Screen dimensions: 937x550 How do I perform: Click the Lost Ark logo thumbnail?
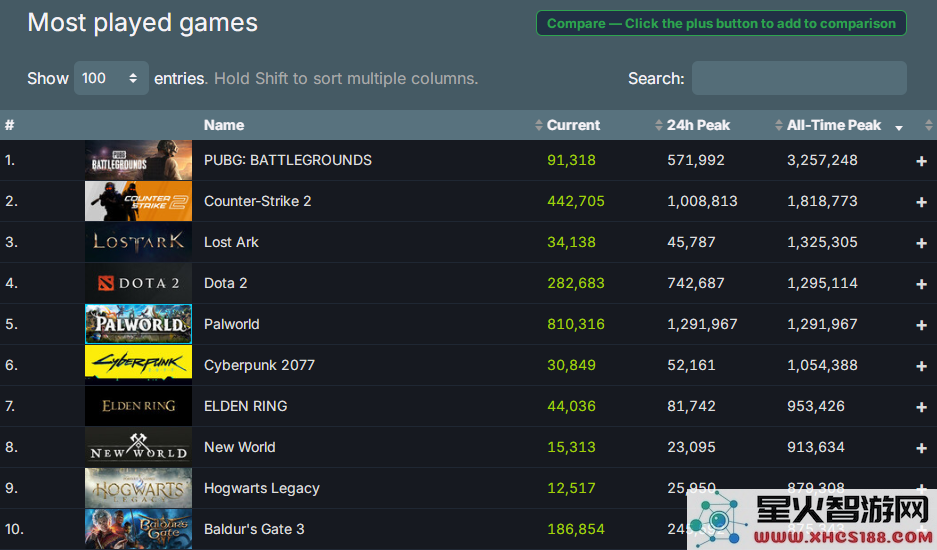138,242
